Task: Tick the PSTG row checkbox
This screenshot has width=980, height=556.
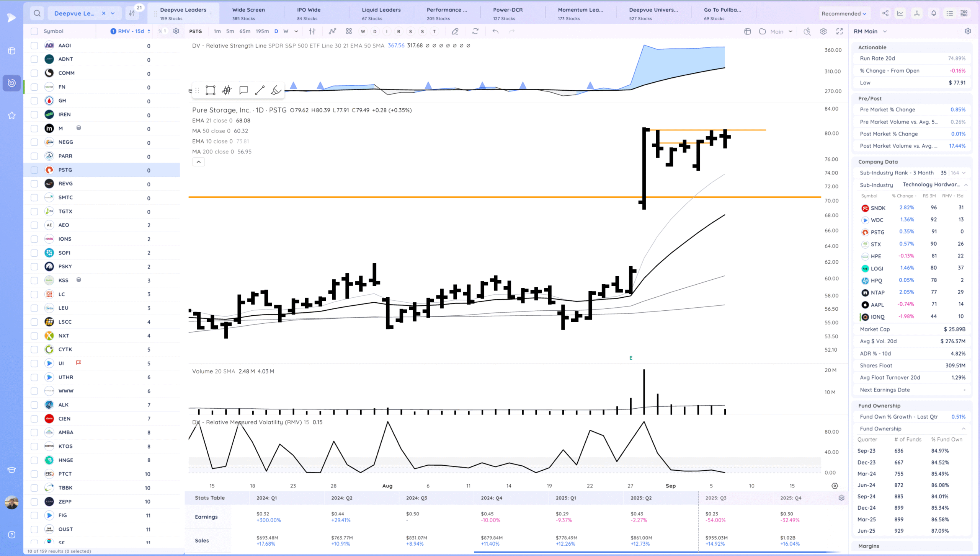Action: (x=34, y=170)
